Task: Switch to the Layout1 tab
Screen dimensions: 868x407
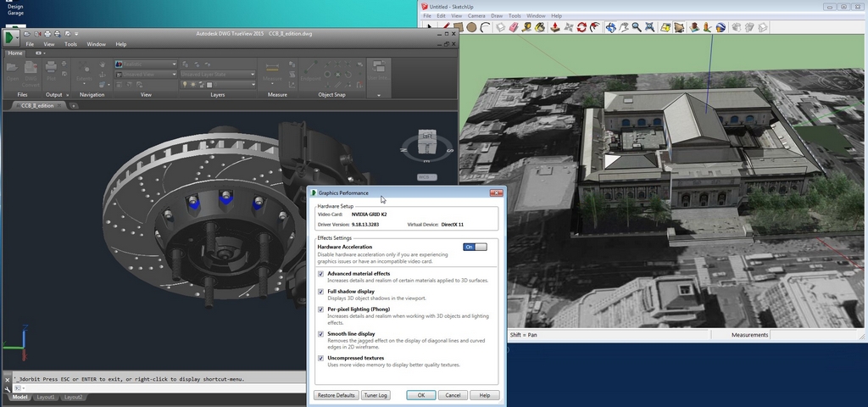Action: coord(46,397)
